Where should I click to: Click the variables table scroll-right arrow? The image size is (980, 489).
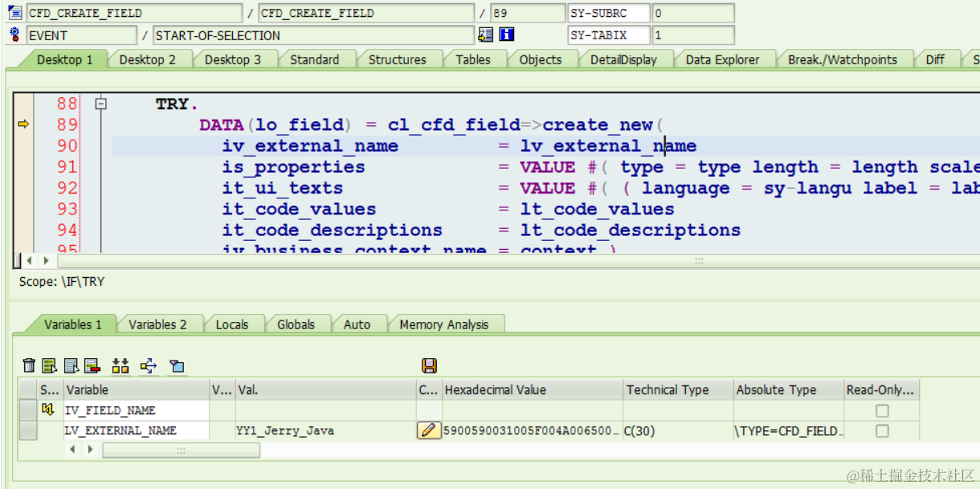click(x=89, y=450)
